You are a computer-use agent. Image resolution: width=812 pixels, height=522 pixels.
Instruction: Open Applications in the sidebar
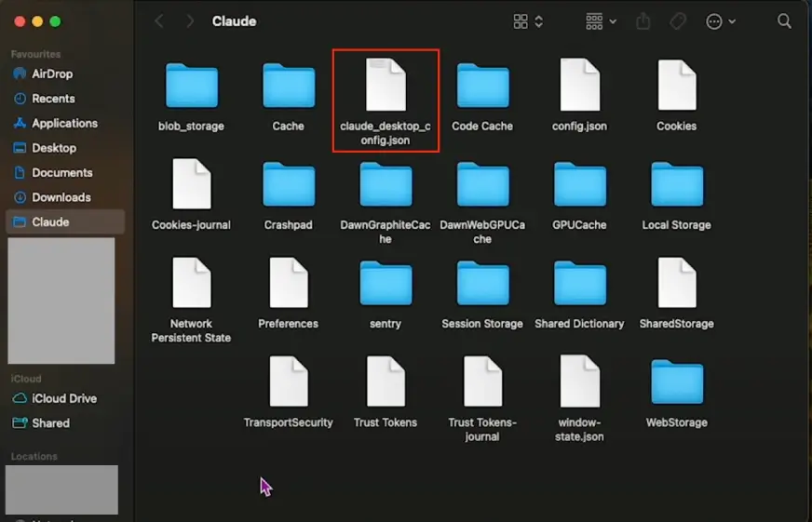click(x=64, y=123)
